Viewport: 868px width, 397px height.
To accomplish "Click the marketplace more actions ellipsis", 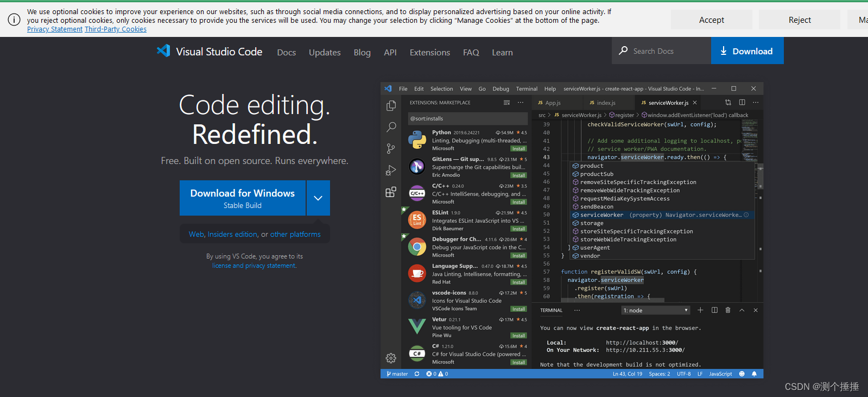I will coord(521,103).
